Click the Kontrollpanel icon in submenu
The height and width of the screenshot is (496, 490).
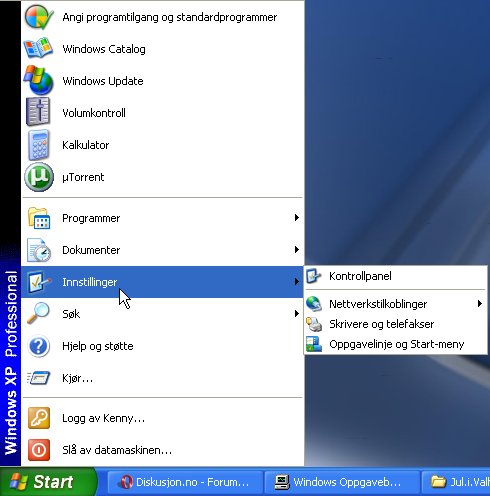click(x=313, y=276)
